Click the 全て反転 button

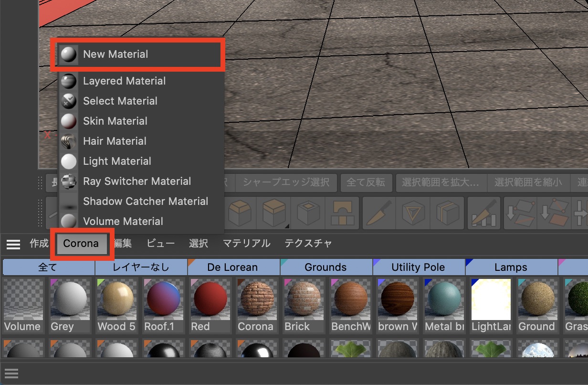click(x=366, y=182)
